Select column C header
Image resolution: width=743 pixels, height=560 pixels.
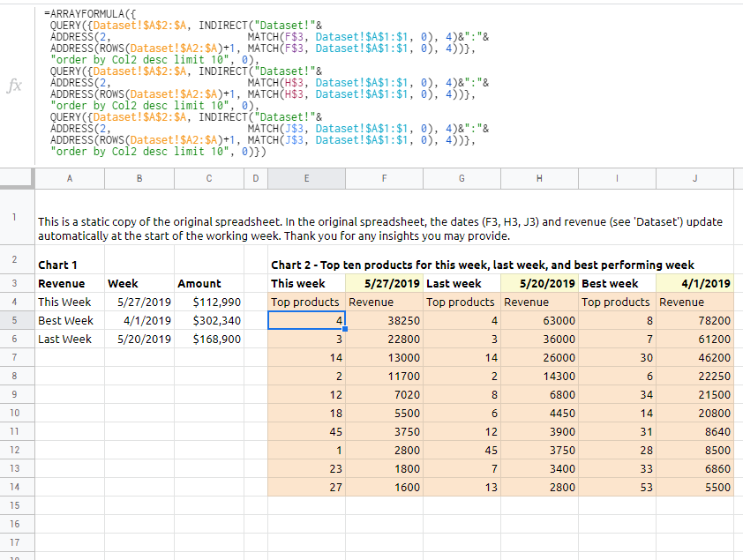209,178
